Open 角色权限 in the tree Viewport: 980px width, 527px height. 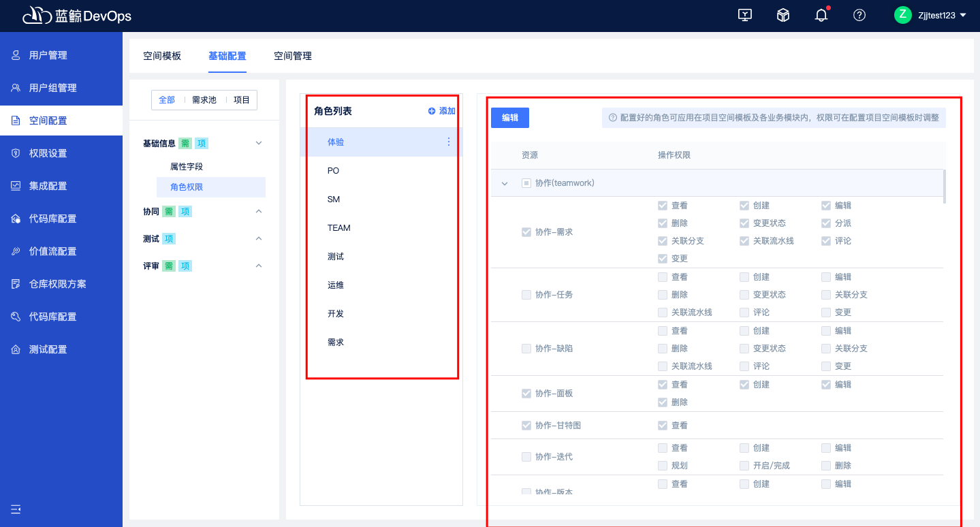click(211, 187)
